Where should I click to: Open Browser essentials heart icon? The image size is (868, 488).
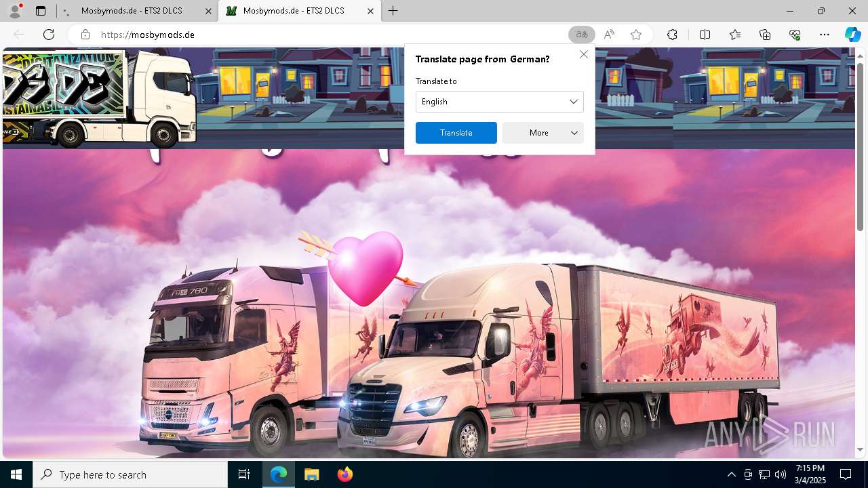(x=795, y=35)
